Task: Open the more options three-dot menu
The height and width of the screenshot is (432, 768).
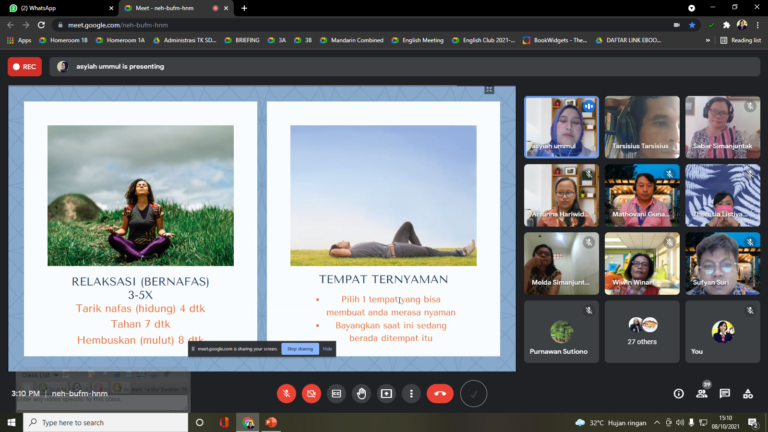Action: click(411, 394)
